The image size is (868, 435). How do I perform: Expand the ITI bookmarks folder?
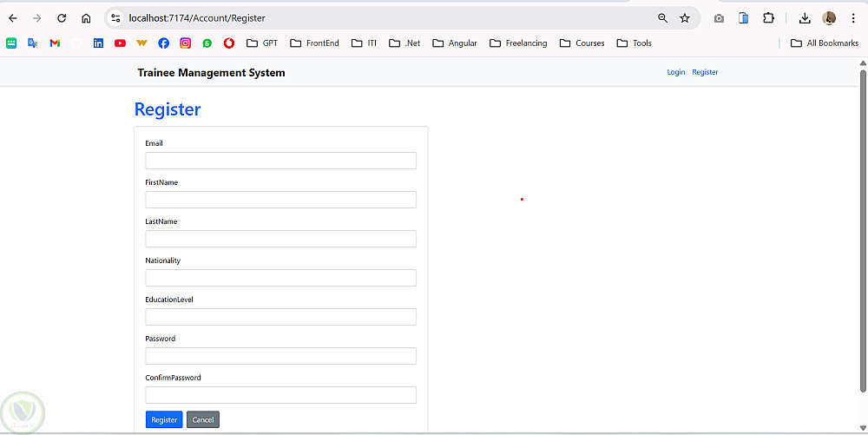pyautogui.click(x=365, y=43)
